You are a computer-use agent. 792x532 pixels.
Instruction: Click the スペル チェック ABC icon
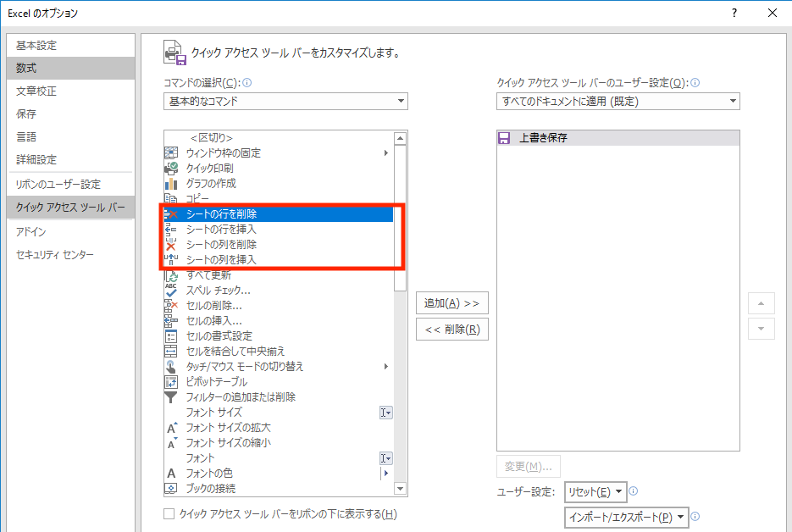tap(171, 291)
